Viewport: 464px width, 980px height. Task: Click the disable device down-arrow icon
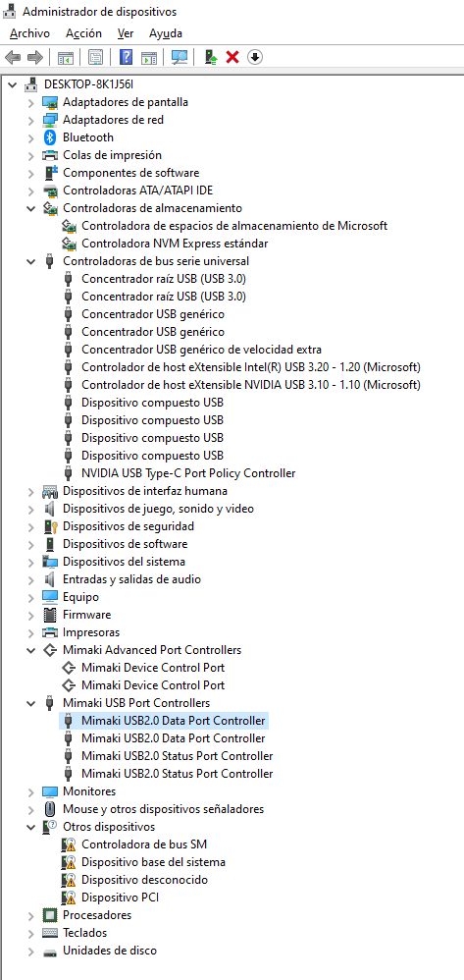point(255,58)
